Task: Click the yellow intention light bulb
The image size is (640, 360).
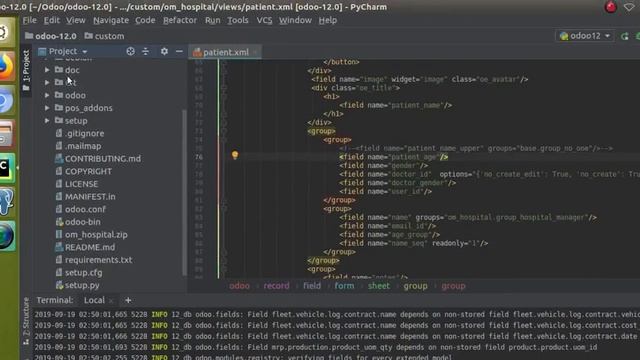Action: tap(235, 155)
